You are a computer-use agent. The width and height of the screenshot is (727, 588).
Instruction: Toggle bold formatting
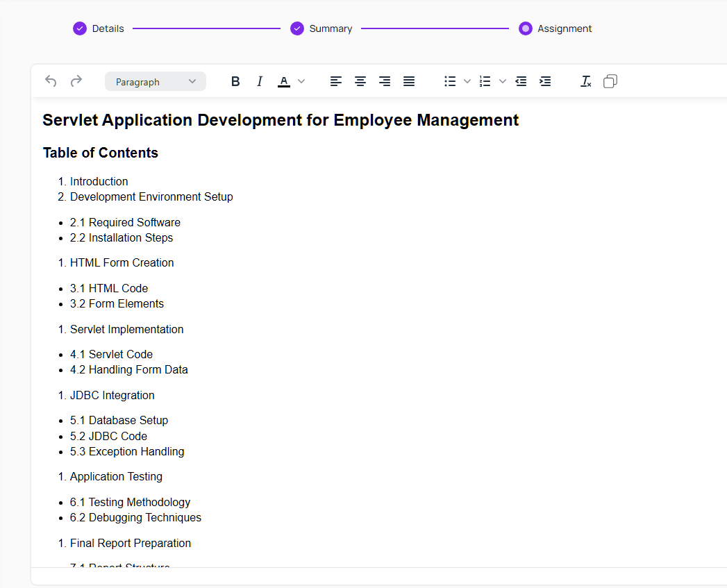point(235,81)
